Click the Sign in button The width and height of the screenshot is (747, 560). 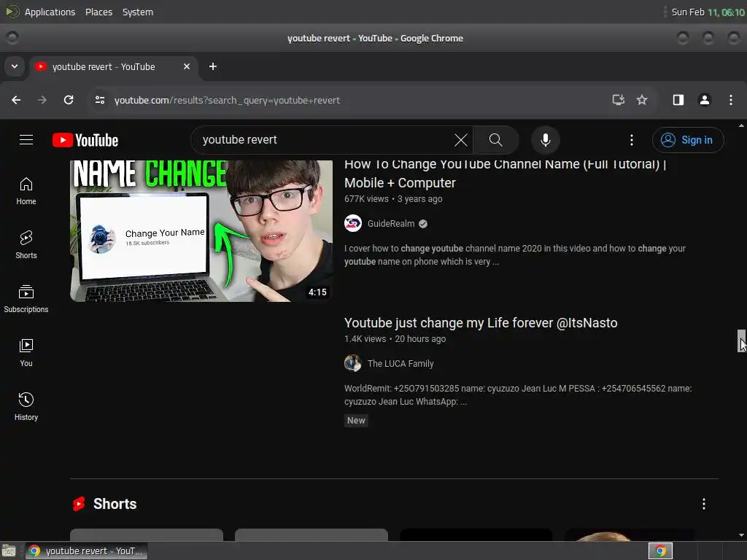[x=688, y=140]
